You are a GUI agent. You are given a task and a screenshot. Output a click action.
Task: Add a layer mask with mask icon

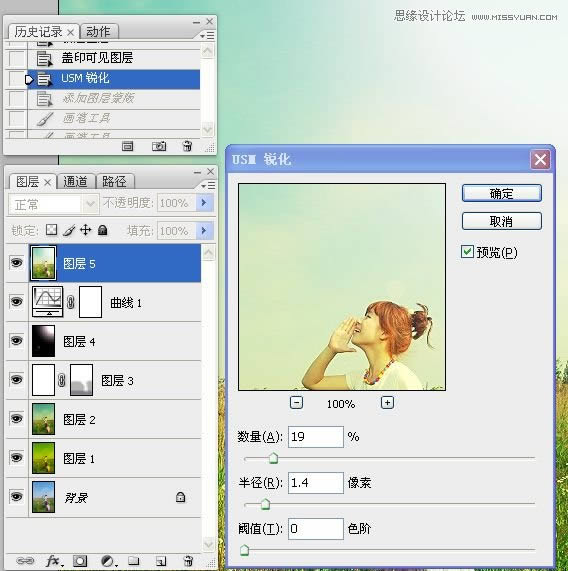tap(80, 561)
